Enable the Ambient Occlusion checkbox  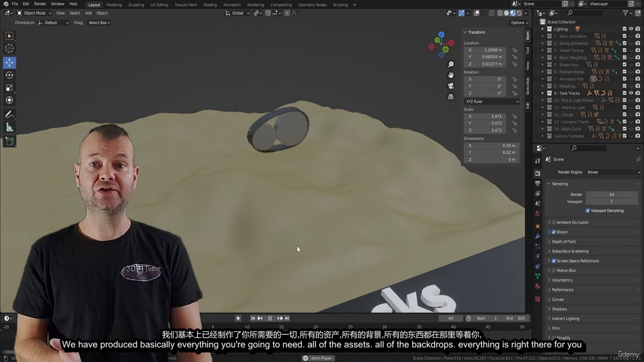(554, 223)
